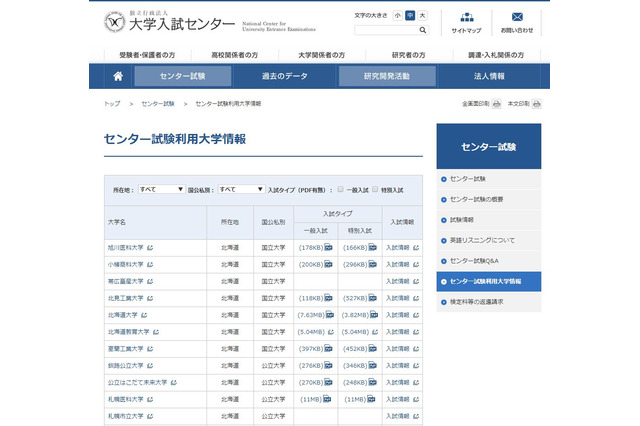Open the センター試験 main navigation tab
The image size is (640, 426).
tap(182, 76)
